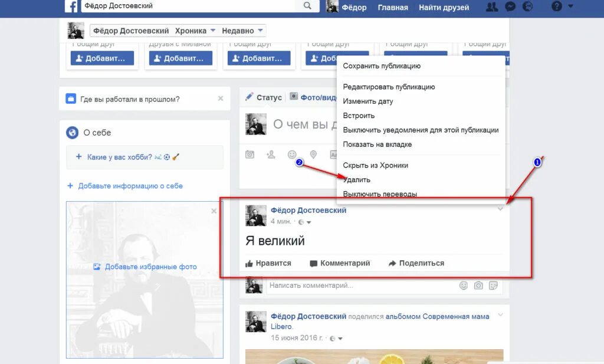The width and height of the screenshot is (604, 364).
Task: Click the first Добавить friend button
Action: (x=102, y=58)
